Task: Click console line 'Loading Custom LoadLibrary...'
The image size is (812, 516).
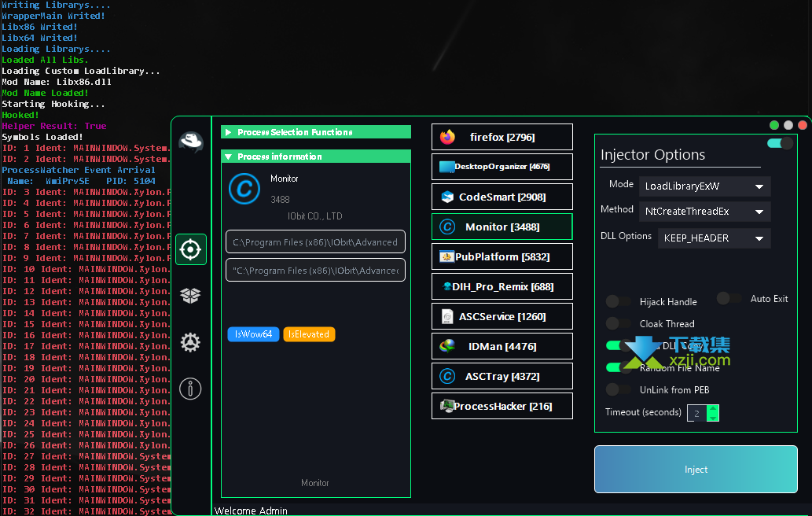Action: [x=81, y=71]
